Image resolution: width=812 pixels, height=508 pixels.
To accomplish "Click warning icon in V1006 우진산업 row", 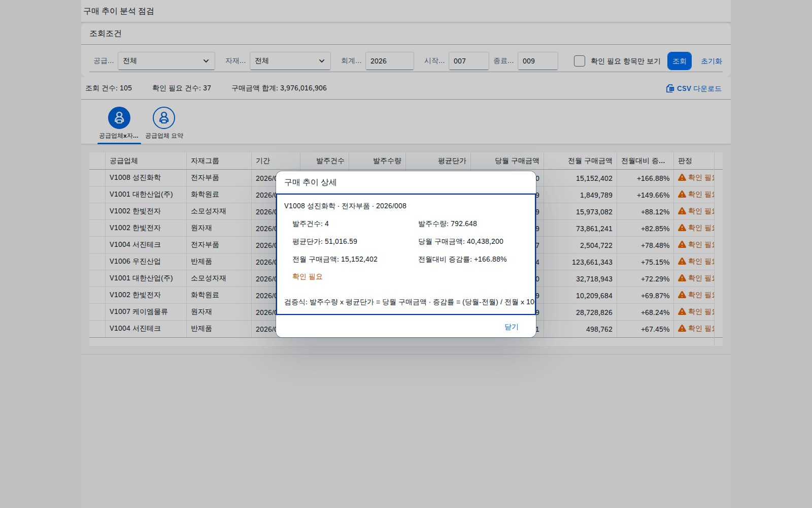I will (682, 261).
